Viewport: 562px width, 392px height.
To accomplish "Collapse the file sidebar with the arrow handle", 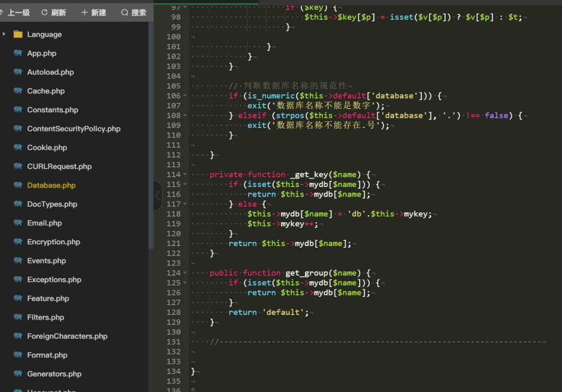I will 158,195.
